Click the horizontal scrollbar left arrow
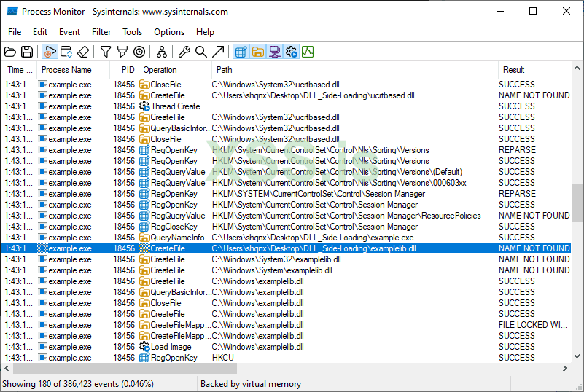This screenshot has height=392, width=584. click(x=7, y=368)
